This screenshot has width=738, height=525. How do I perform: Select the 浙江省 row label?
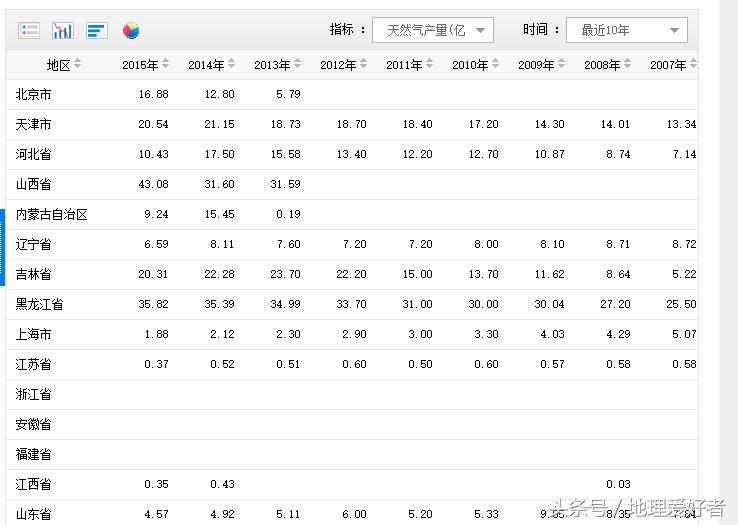click(x=33, y=394)
